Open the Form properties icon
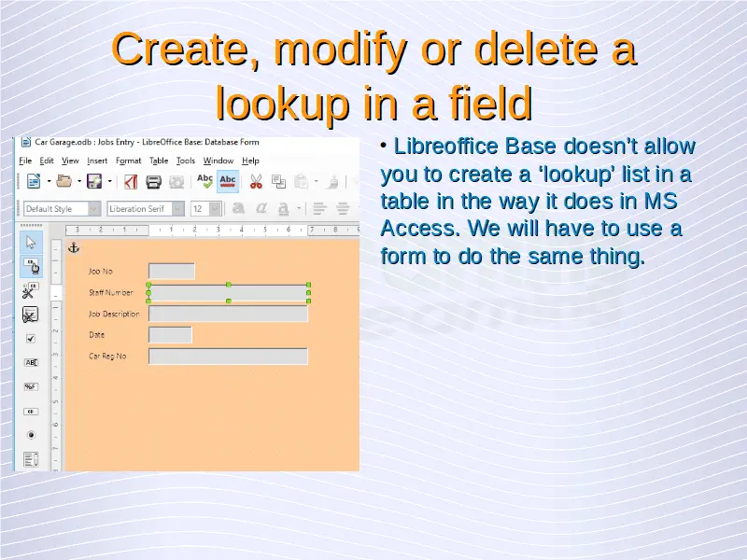 (31, 315)
